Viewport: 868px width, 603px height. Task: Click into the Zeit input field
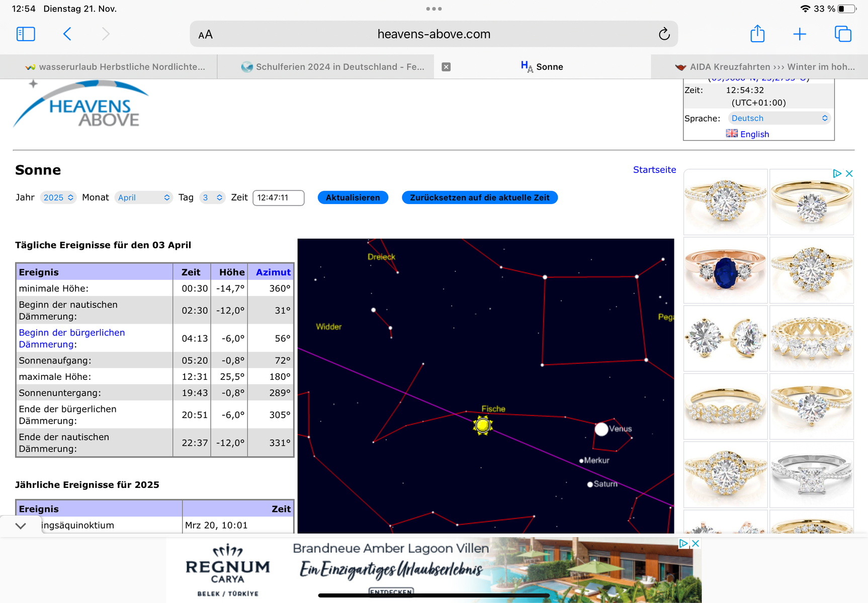[278, 197]
